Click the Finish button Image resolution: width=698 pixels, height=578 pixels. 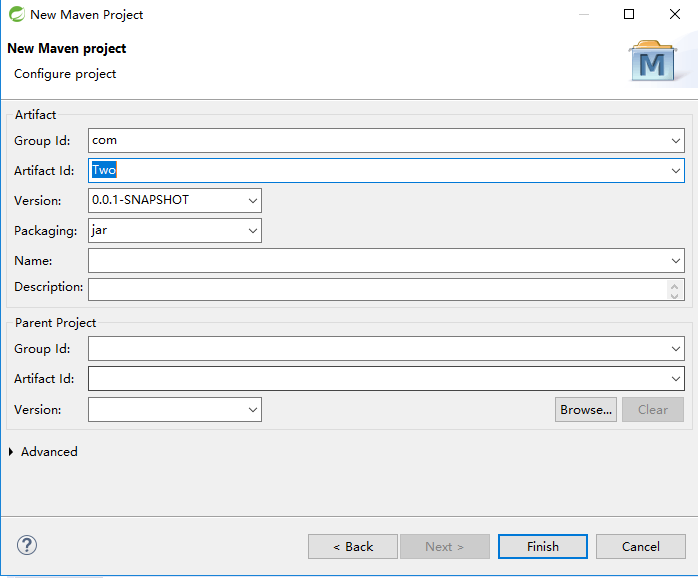543,546
